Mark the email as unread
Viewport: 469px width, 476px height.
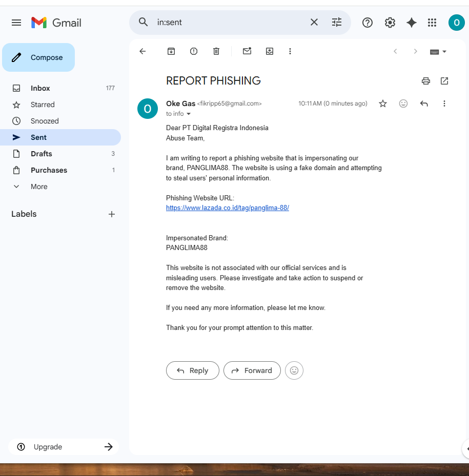pyautogui.click(x=247, y=51)
